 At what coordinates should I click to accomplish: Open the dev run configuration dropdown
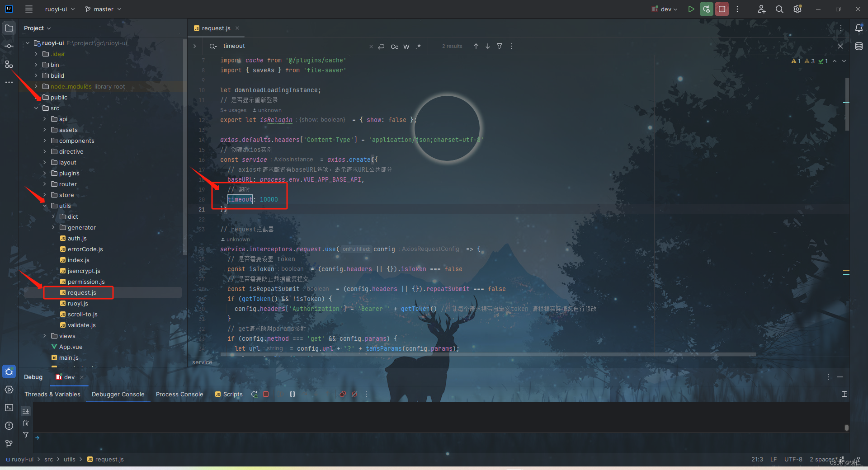(665, 9)
